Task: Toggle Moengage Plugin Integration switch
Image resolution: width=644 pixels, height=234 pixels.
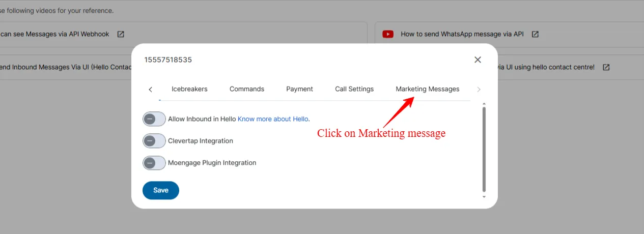Action: (154, 163)
